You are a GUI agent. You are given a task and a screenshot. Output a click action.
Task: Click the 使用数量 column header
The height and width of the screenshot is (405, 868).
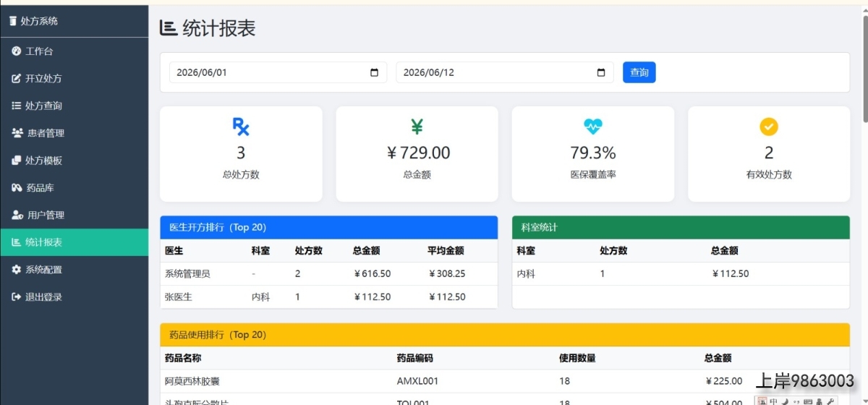click(577, 358)
